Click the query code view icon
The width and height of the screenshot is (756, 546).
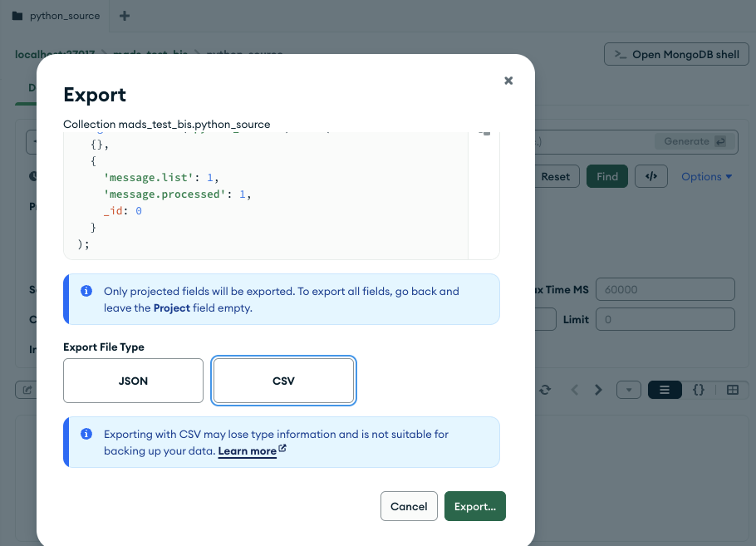tap(651, 176)
